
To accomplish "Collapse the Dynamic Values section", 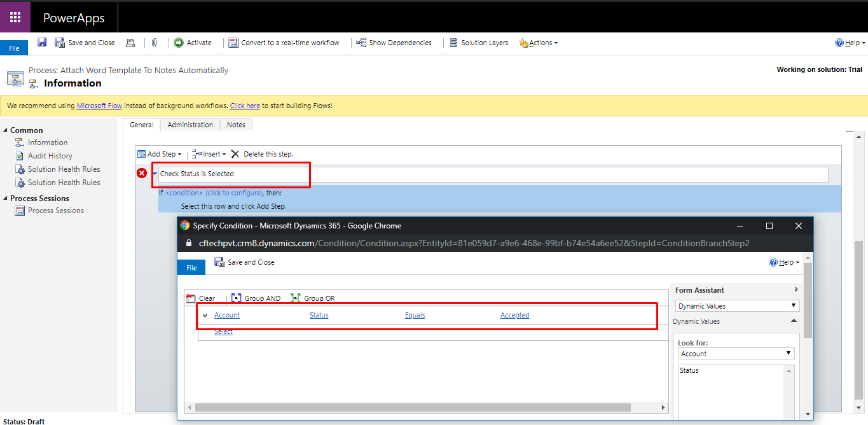I will (794, 321).
